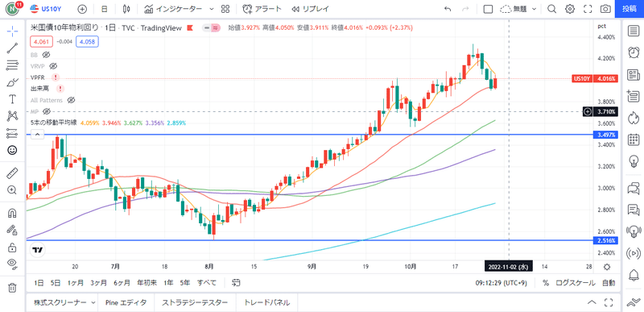Open chart settings gear in top bar
Viewport: 644px width, 312px height.
click(x=570, y=9)
